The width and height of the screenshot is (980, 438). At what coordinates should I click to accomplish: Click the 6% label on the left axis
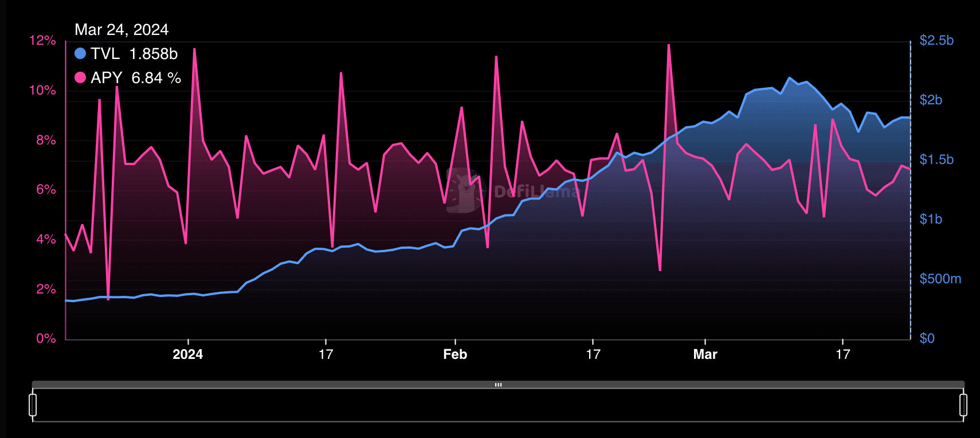point(46,189)
